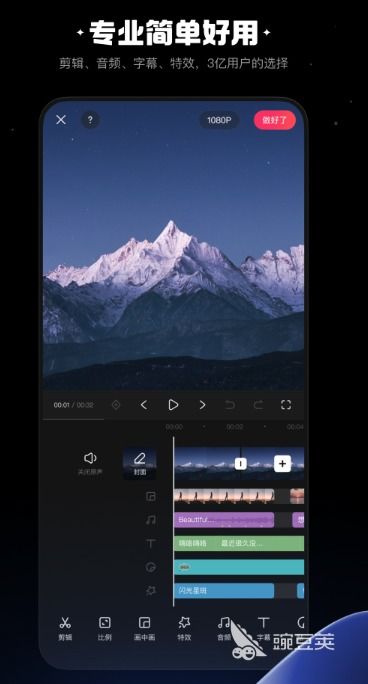Select the blue 闪光星明 effect clip

point(224,591)
